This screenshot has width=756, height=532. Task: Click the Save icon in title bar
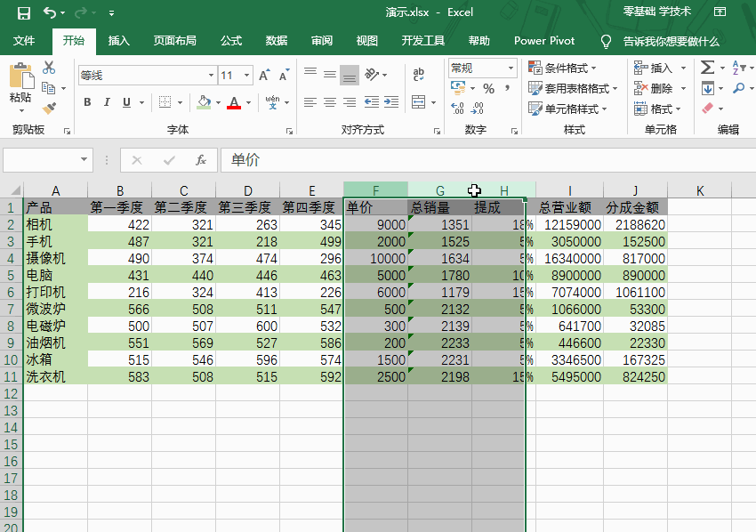click(24, 13)
